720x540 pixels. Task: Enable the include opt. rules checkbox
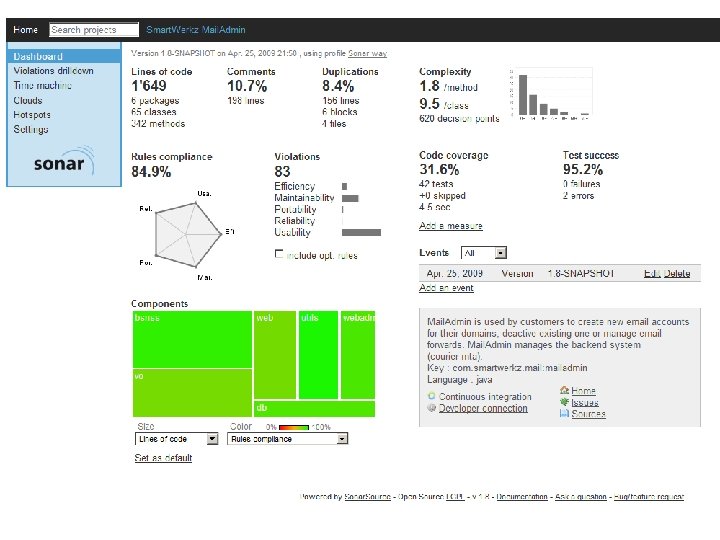pos(278,254)
